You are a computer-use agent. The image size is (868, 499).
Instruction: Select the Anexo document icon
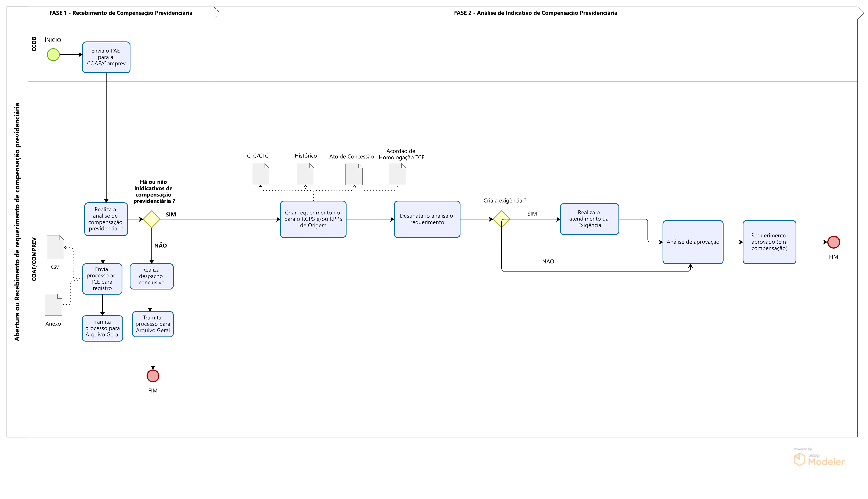coord(53,305)
